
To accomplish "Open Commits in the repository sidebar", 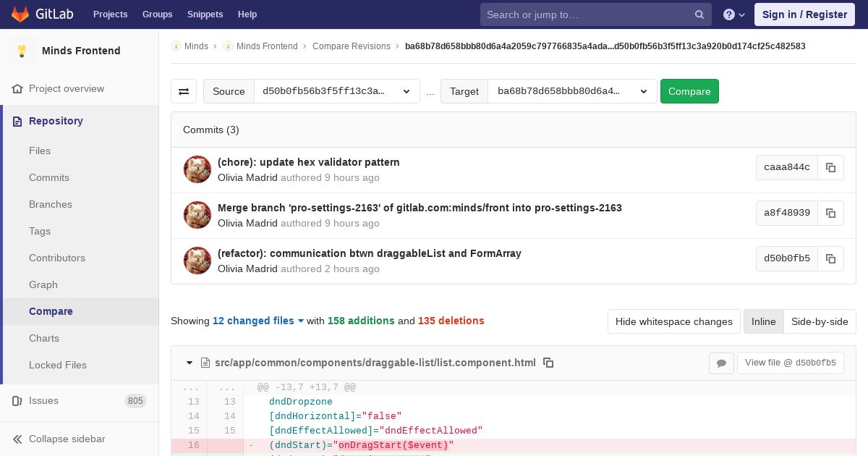I will (49, 177).
